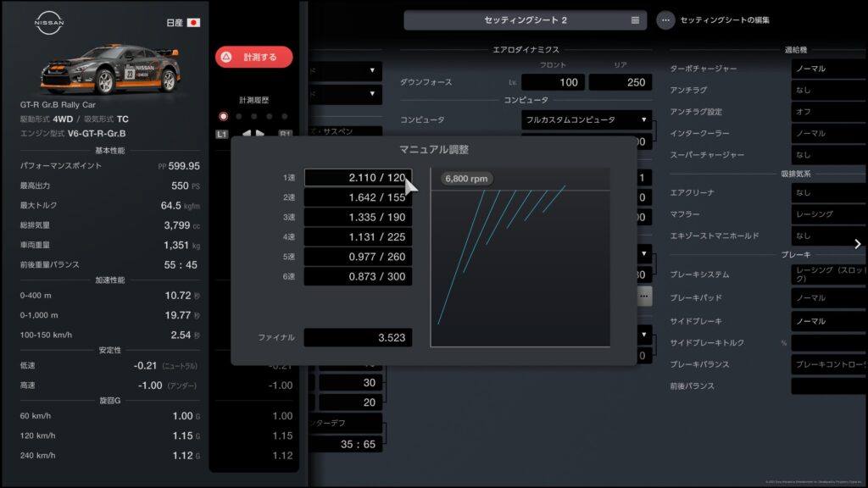The height and width of the screenshot is (488, 868).
Task: Open the セッティングシートの編集 ellipsis menu
Action: (665, 20)
